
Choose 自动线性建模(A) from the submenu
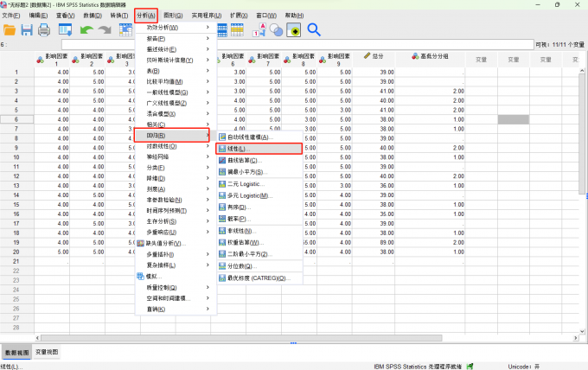point(259,137)
